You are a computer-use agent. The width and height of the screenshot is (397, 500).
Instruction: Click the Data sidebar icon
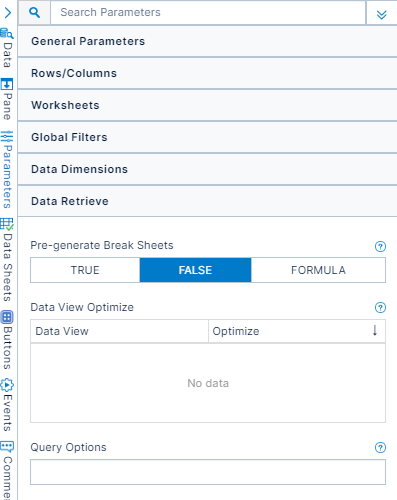pyautogui.click(x=7, y=33)
